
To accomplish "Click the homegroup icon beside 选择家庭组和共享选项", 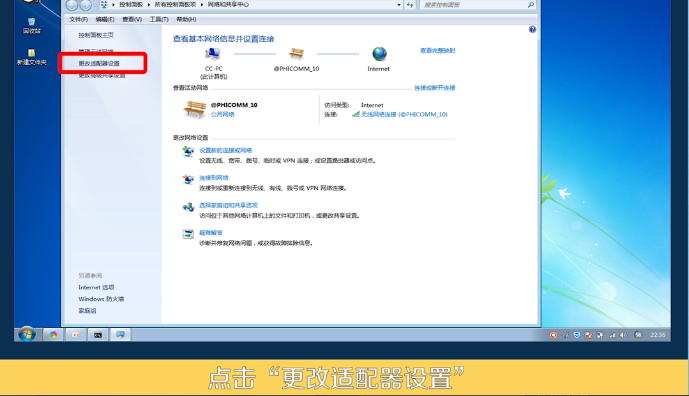I will tap(188, 207).
